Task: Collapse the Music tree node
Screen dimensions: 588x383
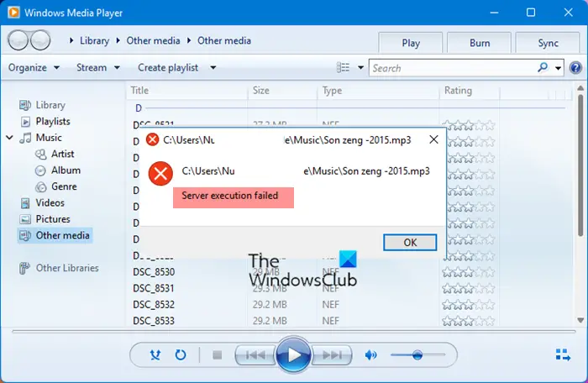Action: pyautogui.click(x=10, y=138)
